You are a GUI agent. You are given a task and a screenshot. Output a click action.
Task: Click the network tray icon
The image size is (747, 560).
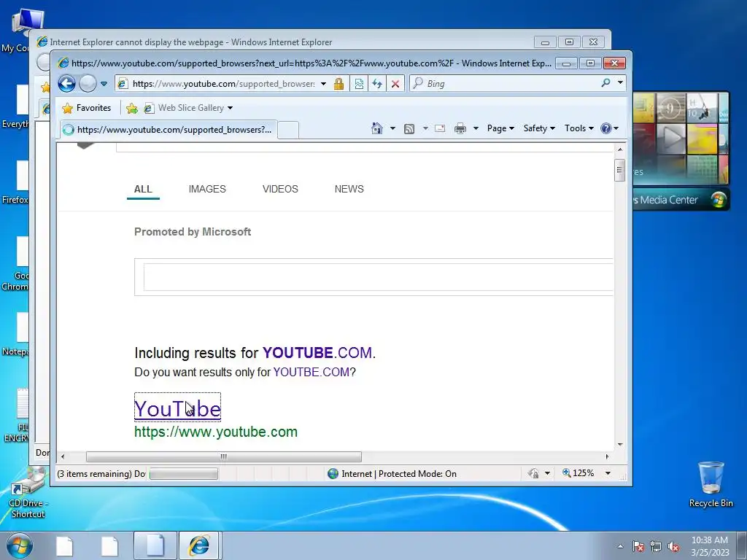tap(656, 546)
